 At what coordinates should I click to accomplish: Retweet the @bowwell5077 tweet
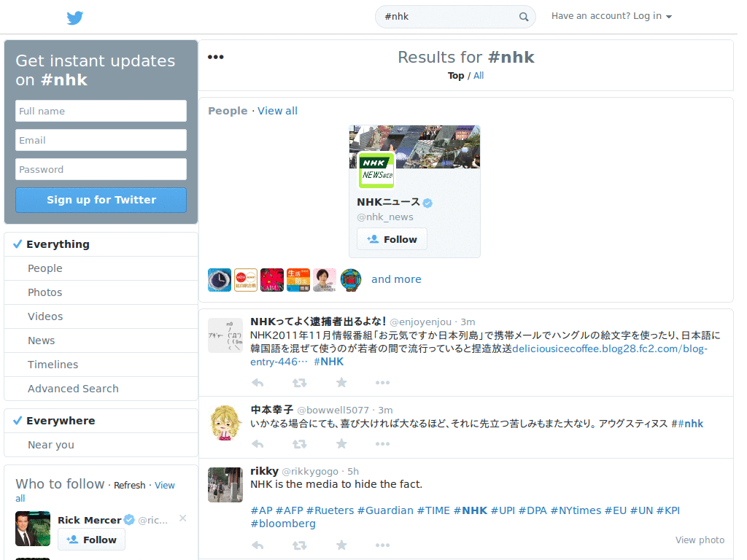pyautogui.click(x=299, y=444)
